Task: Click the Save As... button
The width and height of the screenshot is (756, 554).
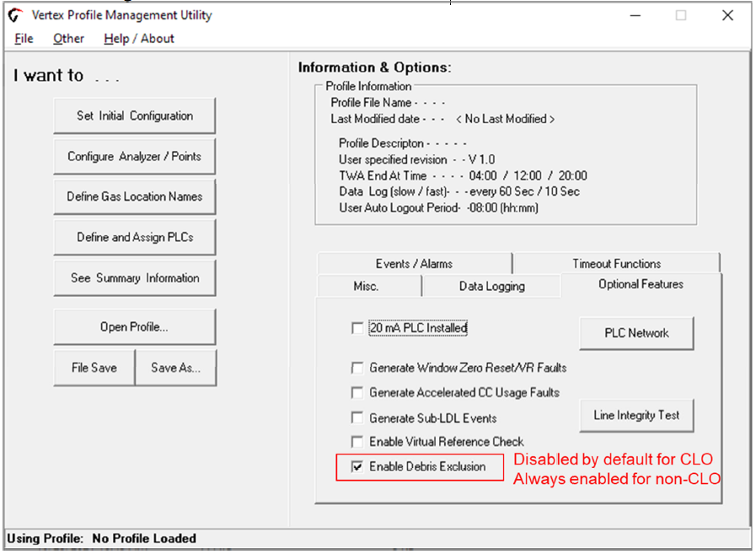Action: coord(175,368)
